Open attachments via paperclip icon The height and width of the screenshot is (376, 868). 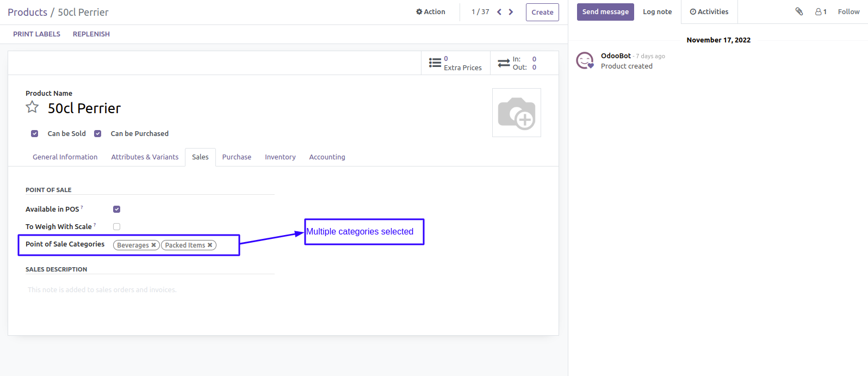pyautogui.click(x=799, y=11)
